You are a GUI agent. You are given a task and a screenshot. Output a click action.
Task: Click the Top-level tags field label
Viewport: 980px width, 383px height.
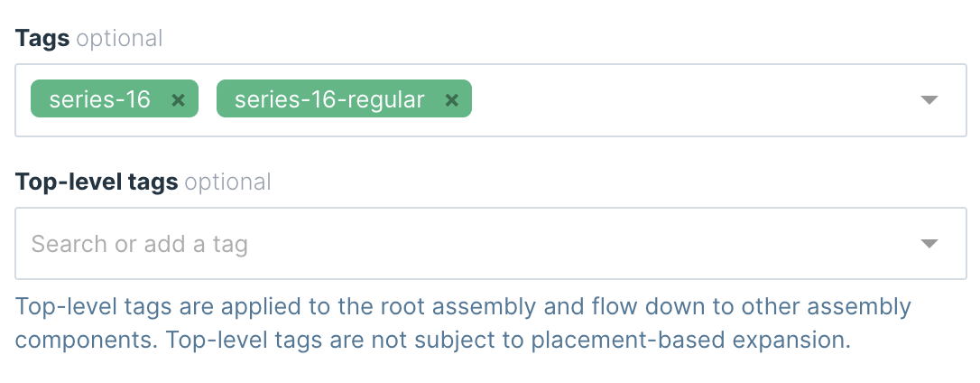tap(97, 182)
